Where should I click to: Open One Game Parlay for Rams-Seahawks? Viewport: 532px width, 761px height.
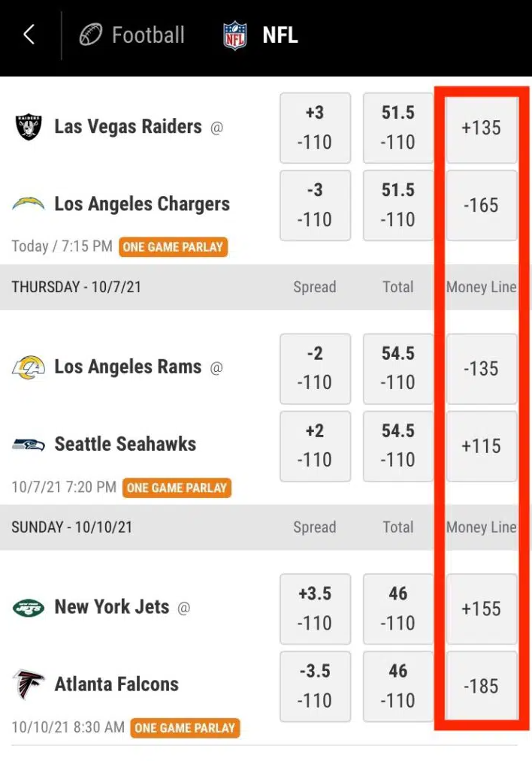(x=177, y=488)
